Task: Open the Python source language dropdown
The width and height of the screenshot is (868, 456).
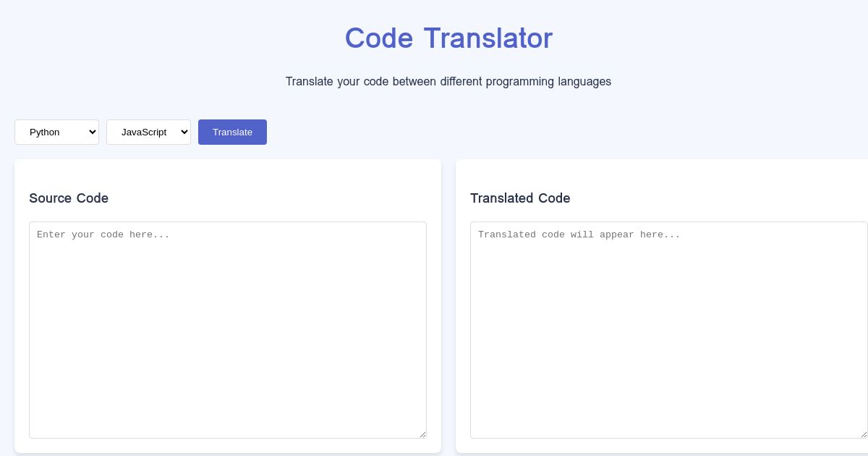Action: [x=56, y=132]
